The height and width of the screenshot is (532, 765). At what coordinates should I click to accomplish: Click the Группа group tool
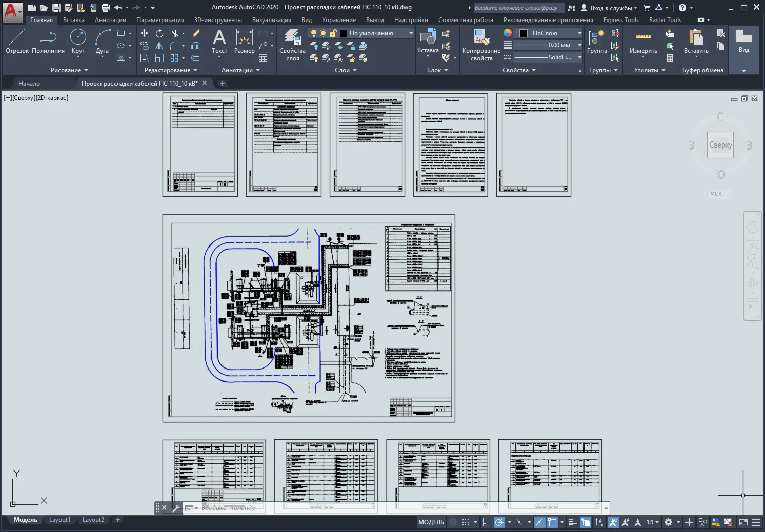tap(597, 41)
